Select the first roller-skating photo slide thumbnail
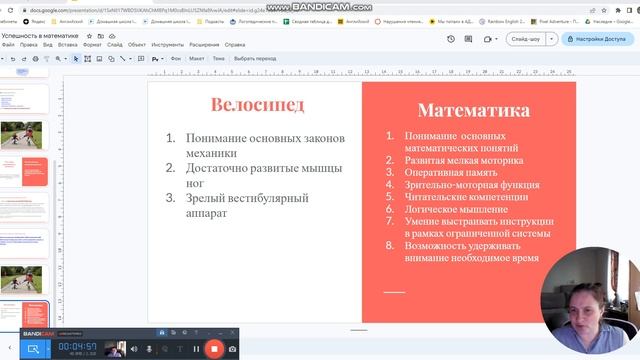 point(21,135)
